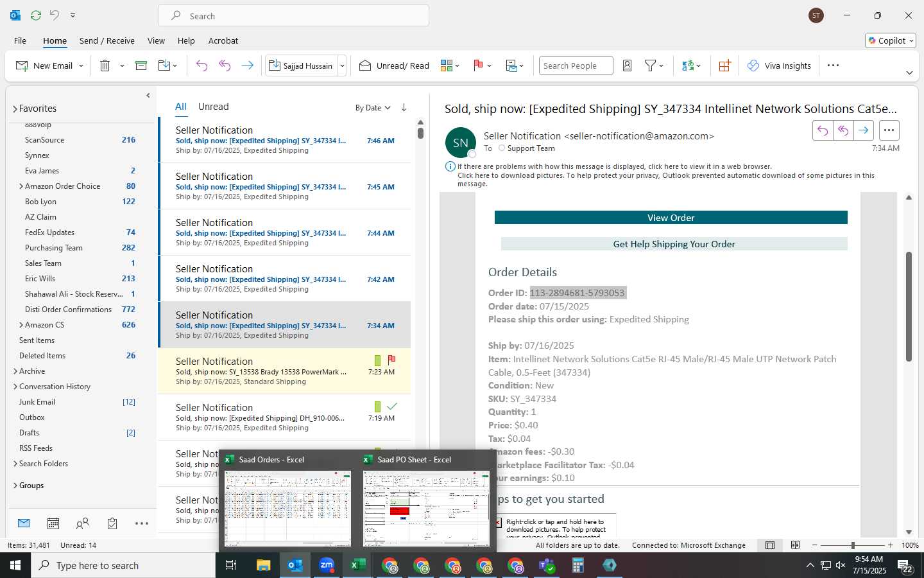The image size is (924, 578).
Task: Switch to Tasks view icon
Action: pos(112,523)
